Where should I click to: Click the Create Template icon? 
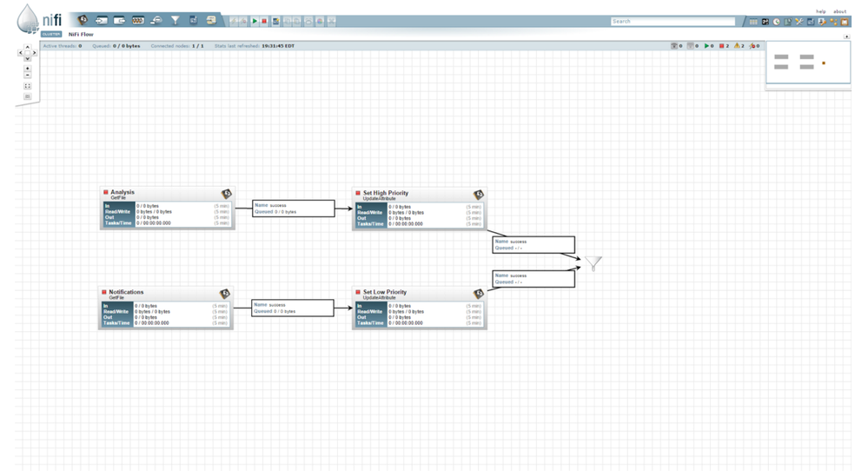pyautogui.click(x=275, y=21)
